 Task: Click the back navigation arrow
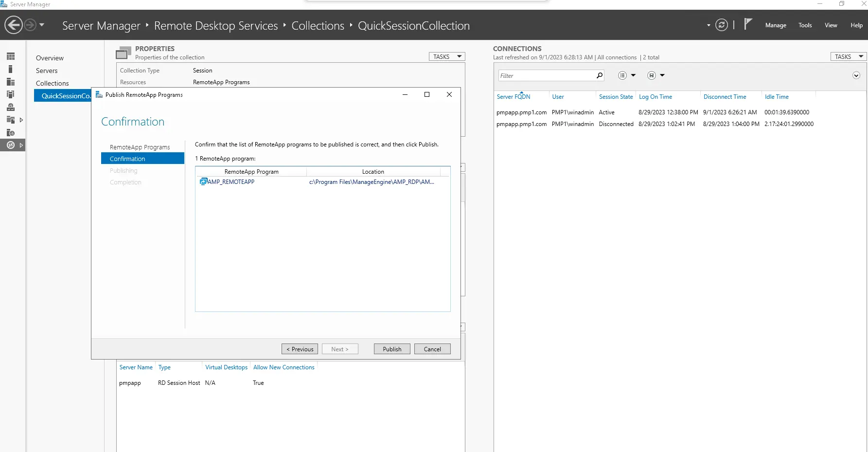click(14, 25)
